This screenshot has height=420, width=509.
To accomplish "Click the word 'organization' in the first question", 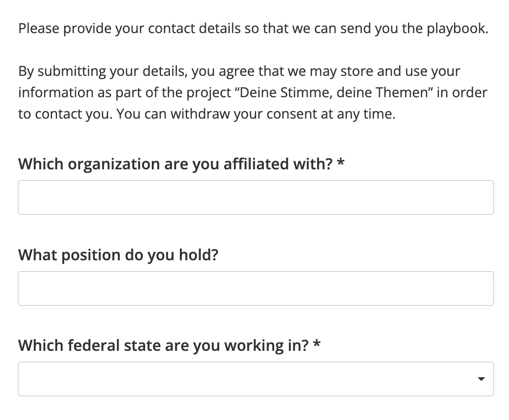I will click(114, 163).
